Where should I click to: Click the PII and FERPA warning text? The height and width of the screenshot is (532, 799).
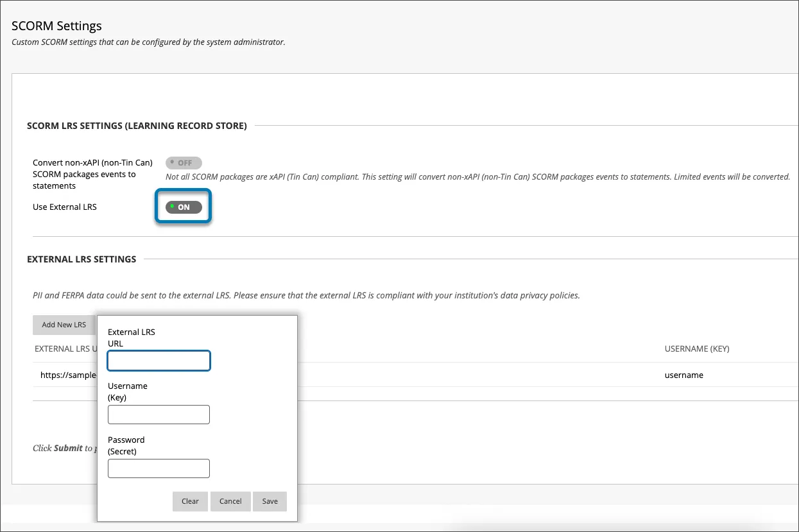click(x=306, y=295)
